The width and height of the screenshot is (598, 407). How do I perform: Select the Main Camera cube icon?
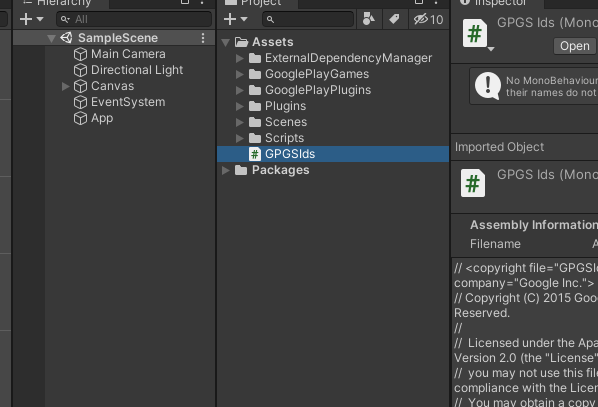[x=80, y=54]
